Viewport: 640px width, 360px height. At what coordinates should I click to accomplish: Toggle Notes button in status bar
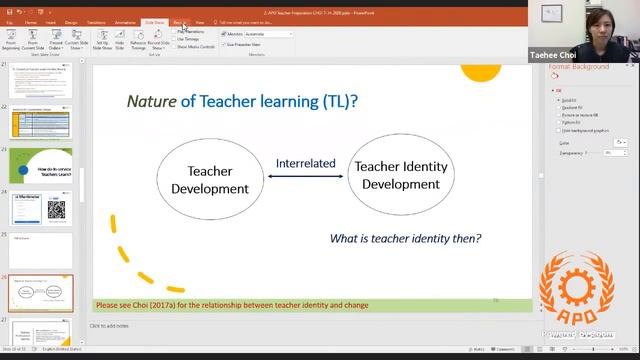click(476, 349)
